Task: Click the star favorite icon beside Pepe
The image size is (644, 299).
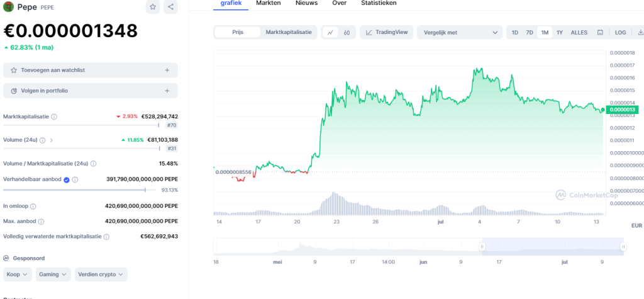Action: pyautogui.click(x=153, y=6)
